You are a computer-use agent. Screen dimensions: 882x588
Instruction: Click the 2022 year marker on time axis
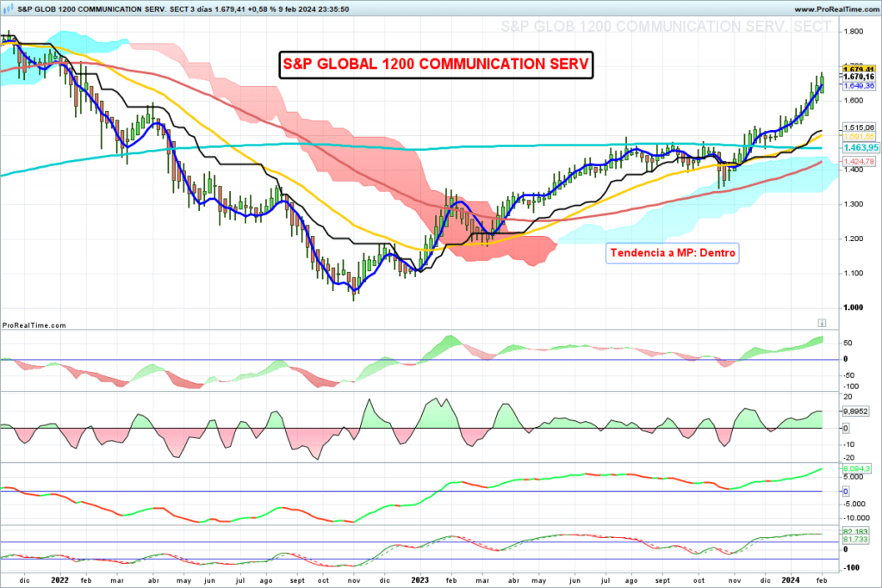[x=59, y=580]
